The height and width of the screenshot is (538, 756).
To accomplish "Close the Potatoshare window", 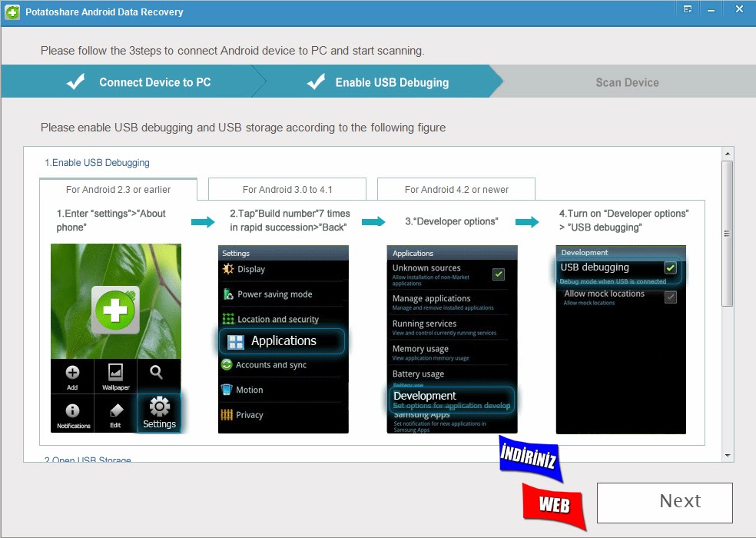I will (739, 9).
